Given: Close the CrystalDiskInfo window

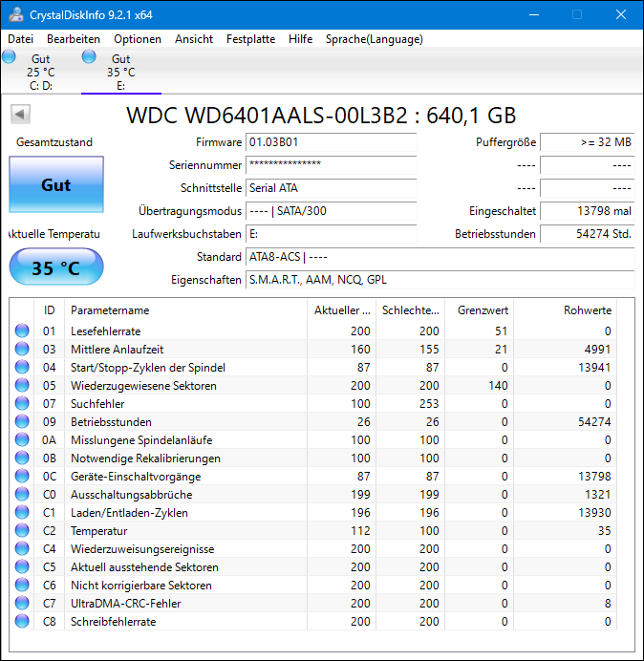Looking at the screenshot, I should tap(621, 14).
